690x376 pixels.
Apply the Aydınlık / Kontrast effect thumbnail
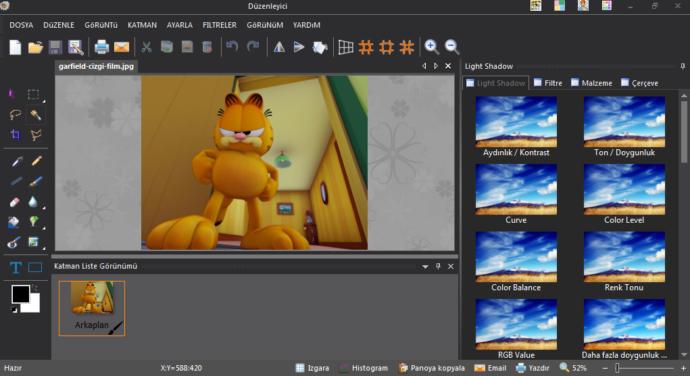coord(516,122)
